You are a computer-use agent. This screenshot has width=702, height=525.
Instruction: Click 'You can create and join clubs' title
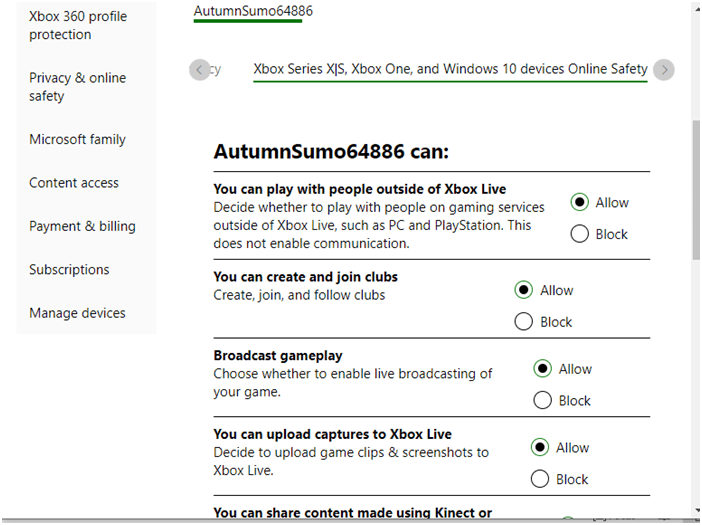click(305, 277)
